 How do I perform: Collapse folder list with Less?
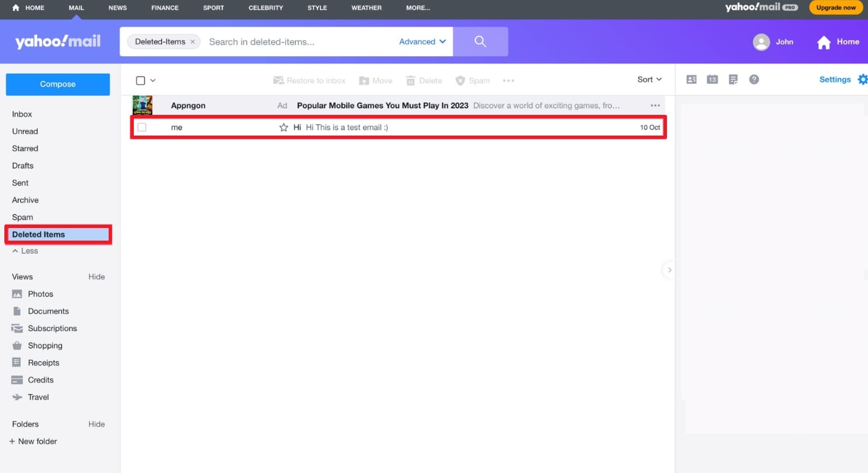pos(25,251)
